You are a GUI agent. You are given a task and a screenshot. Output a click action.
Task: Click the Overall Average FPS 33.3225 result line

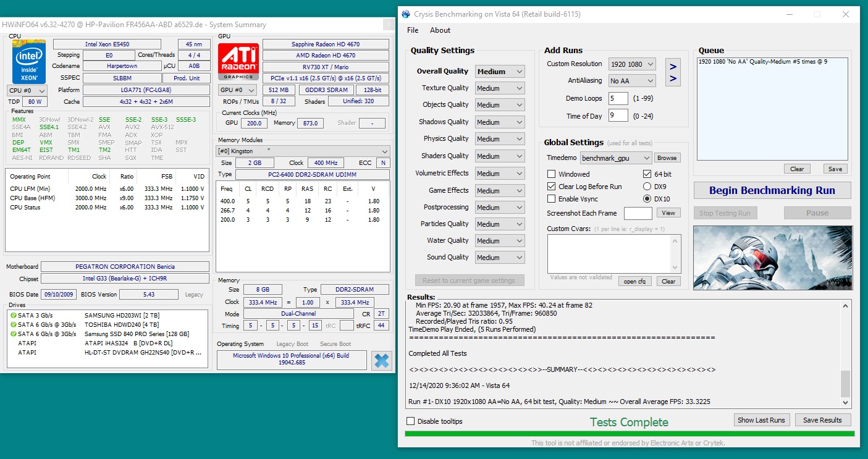559,402
